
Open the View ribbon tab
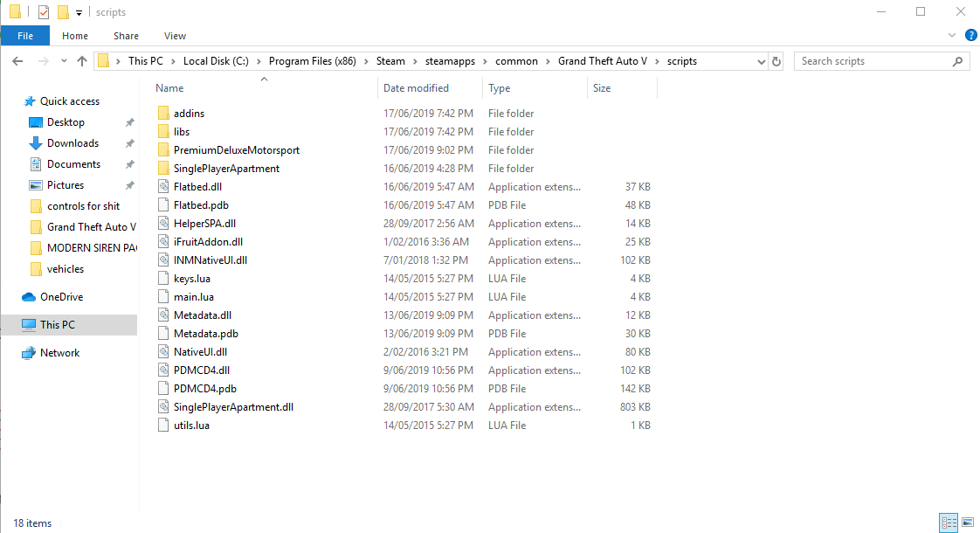[x=175, y=36]
